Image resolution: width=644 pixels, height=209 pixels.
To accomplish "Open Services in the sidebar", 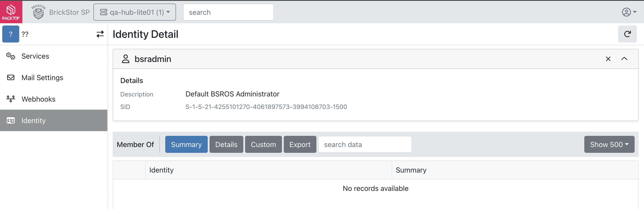I will 35,56.
